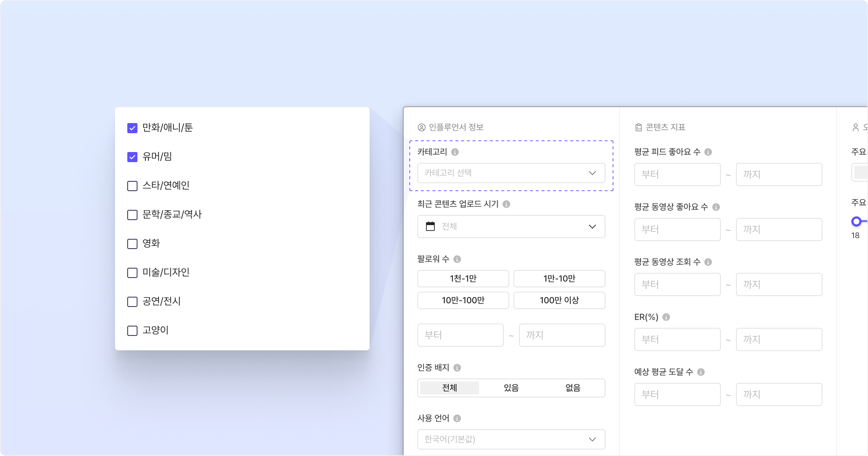This screenshot has height=456, width=868.
Task: Select 없음 in the 인증 배지 segment
Action: point(573,388)
